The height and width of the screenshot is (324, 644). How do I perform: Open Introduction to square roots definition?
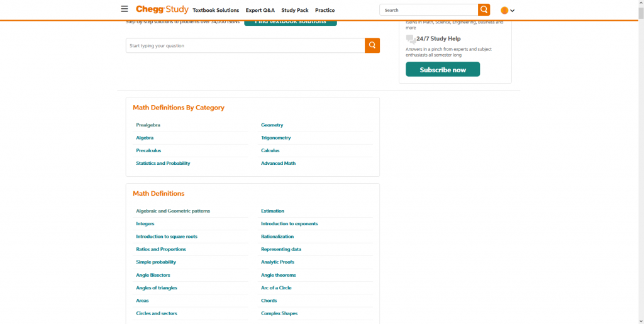tap(167, 237)
